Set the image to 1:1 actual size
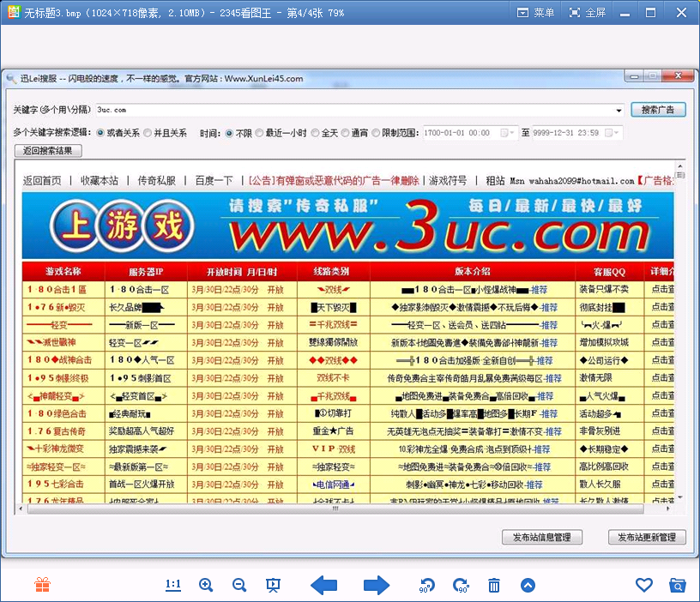This screenshot has width=700, height=602. (172, 585)
